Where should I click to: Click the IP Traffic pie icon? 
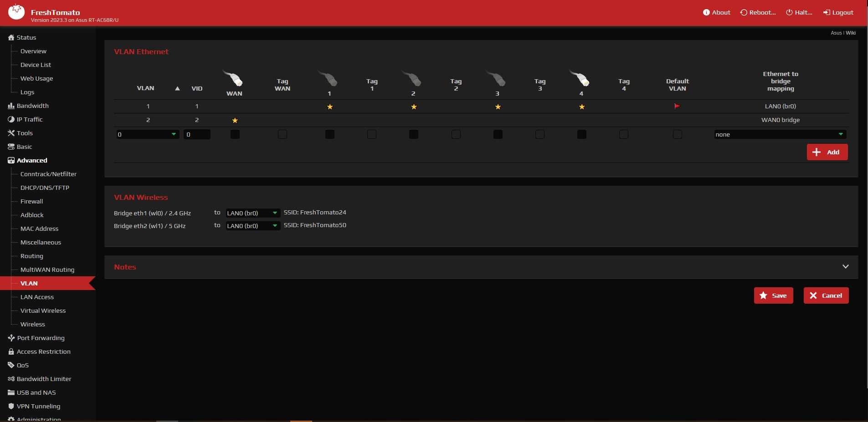pos(11,119)
